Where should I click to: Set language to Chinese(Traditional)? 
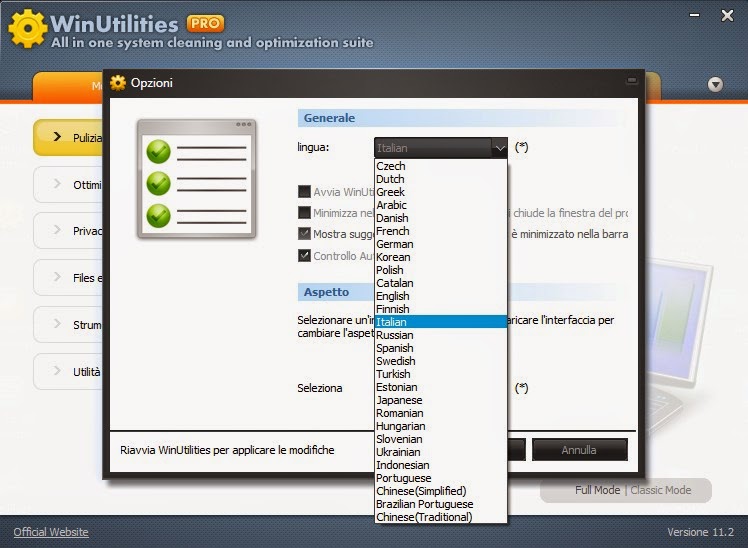point(440,517)
